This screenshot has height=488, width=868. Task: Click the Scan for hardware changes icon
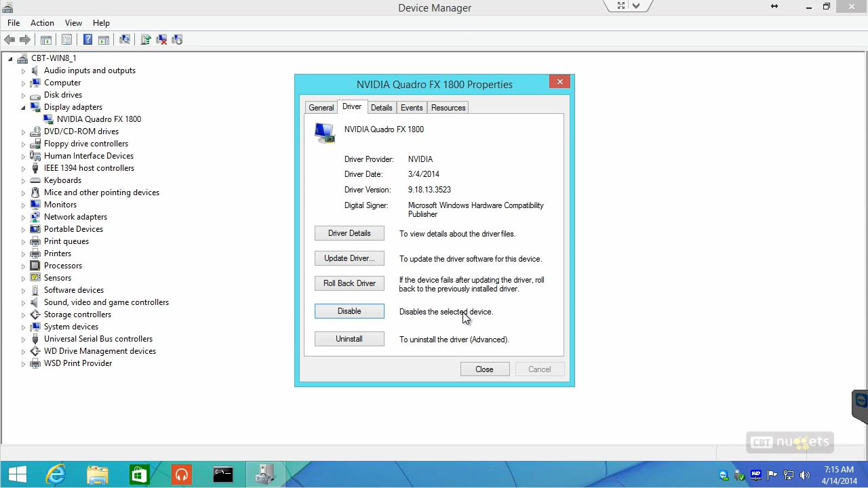(x=125, y=40)
